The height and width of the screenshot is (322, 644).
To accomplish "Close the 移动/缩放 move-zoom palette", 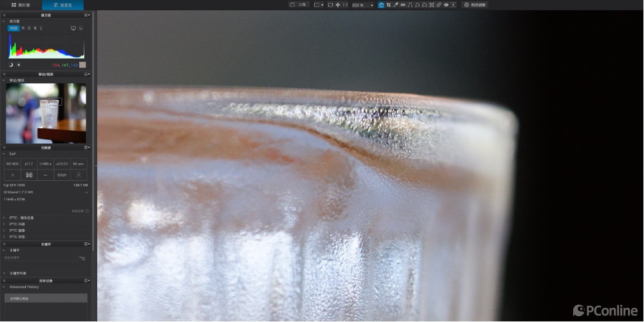I will coord(4,74).
